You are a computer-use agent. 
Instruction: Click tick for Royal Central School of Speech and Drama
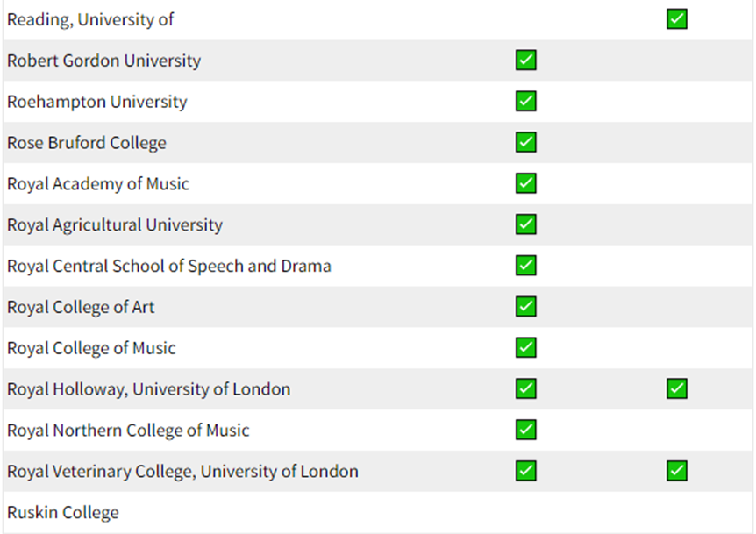pos(526,265)
